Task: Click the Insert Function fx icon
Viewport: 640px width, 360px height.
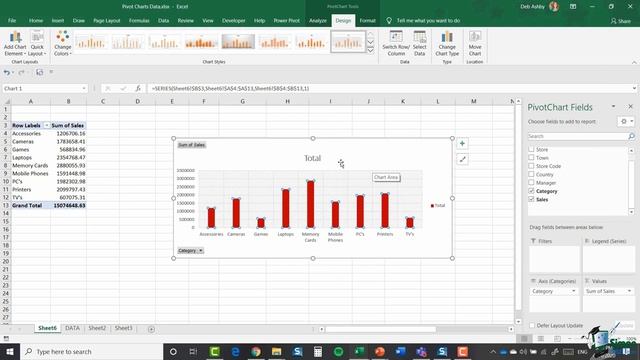Action: click(138, 88)
